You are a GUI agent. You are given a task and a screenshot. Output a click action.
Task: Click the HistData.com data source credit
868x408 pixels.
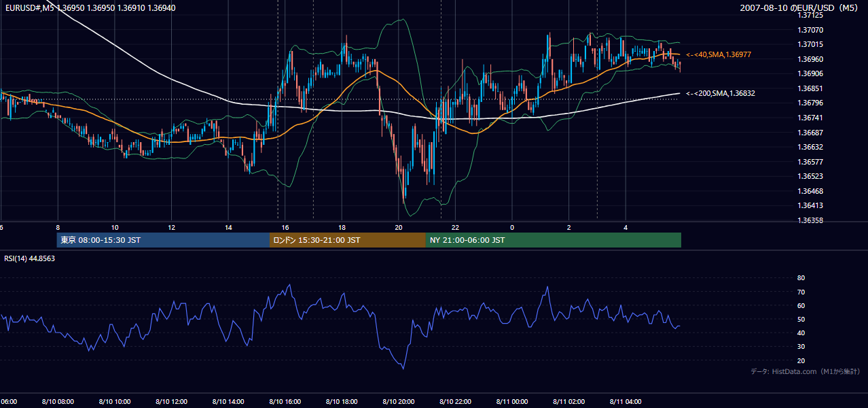click(805, 371)
